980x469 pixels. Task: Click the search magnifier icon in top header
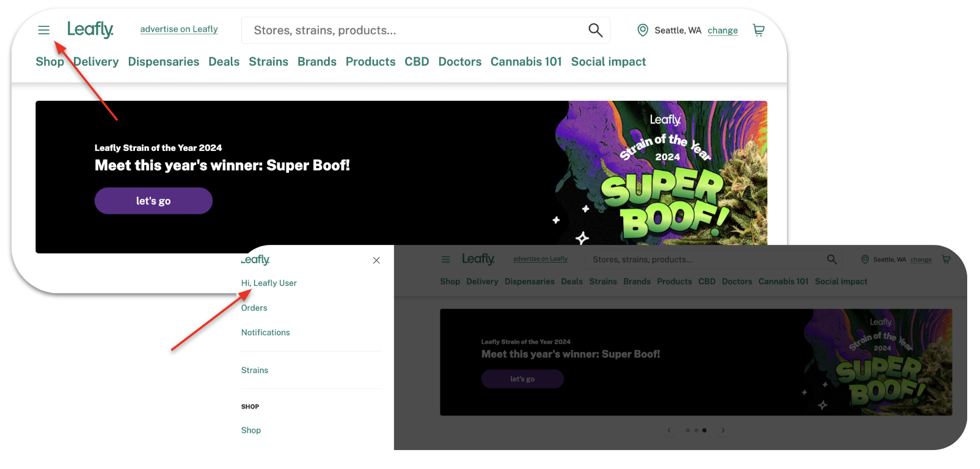595,30
